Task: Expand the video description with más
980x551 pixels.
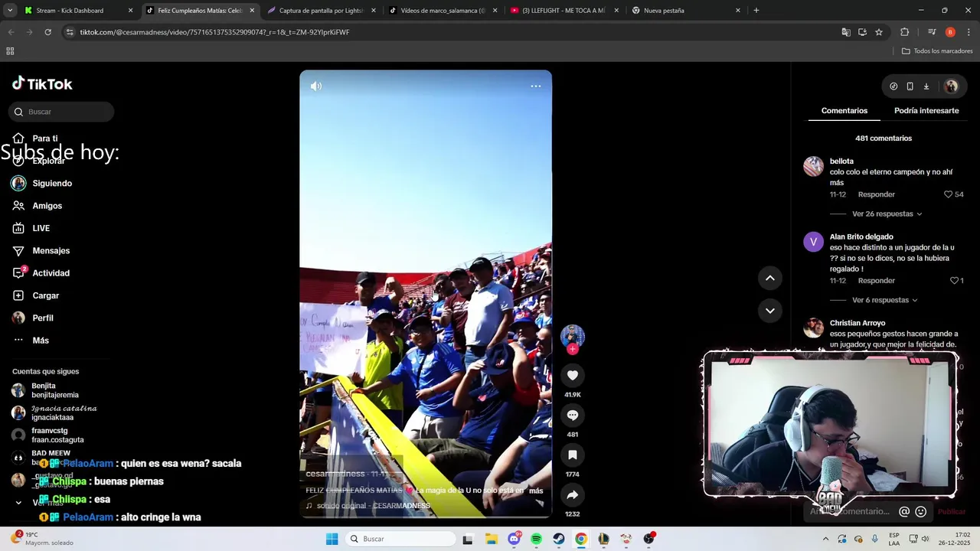Action: coord(536,491)
